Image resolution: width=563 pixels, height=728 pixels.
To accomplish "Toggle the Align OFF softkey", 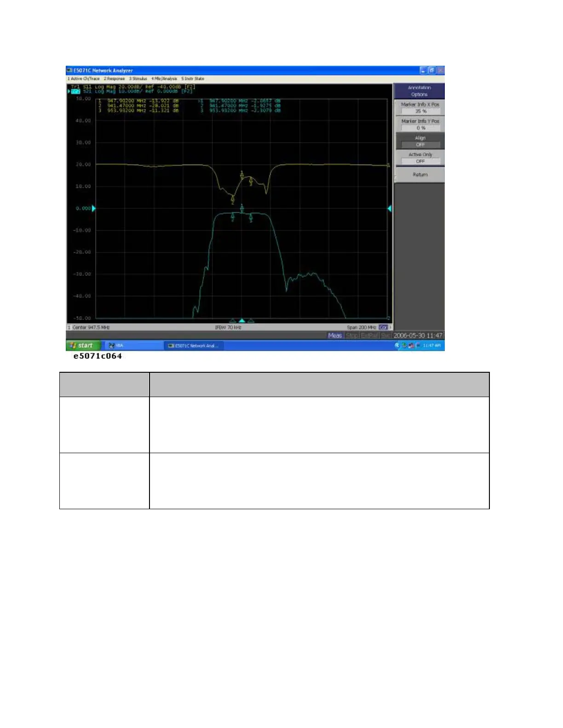I will [419, 141].
